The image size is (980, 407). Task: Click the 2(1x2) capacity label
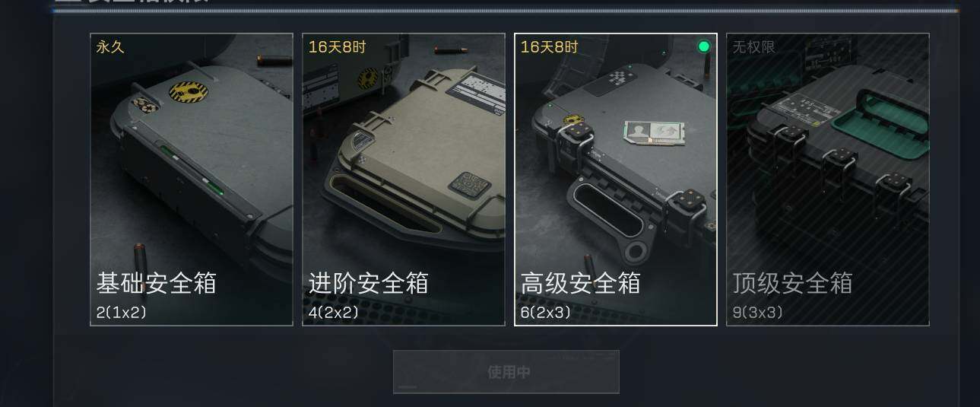[x=122, y=312]
